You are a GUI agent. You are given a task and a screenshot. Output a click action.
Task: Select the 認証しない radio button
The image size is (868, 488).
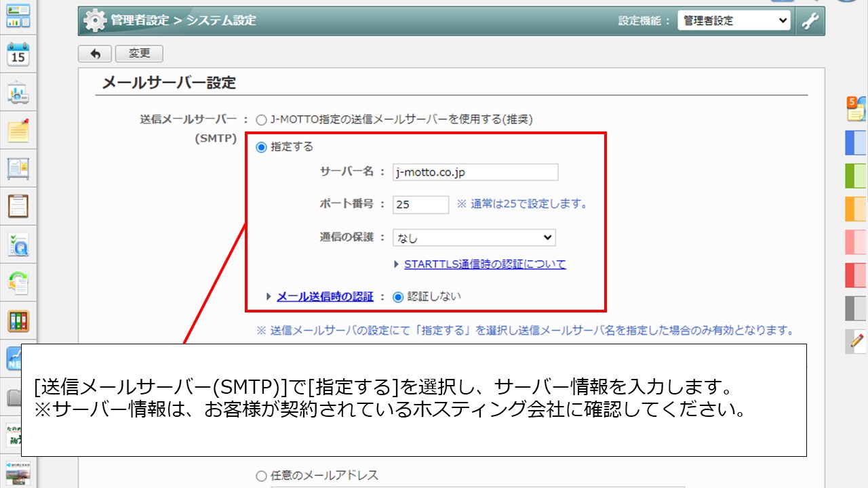(398, 296)
